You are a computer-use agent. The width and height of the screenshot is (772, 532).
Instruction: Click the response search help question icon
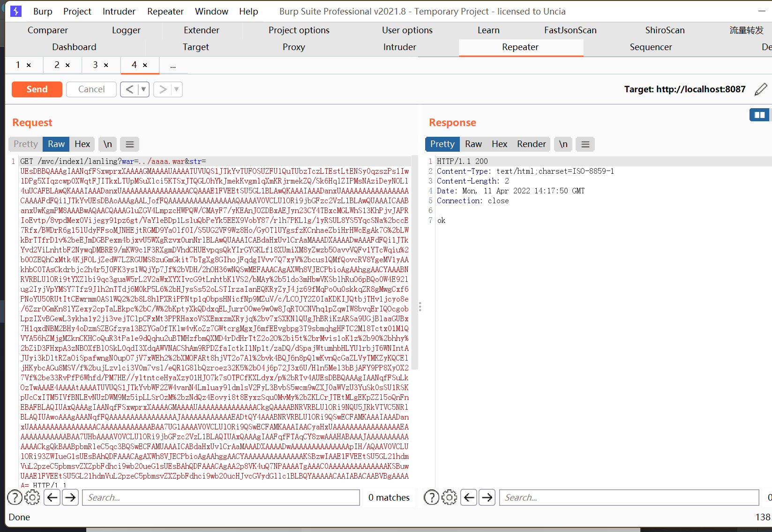click(x=431, y=497)
